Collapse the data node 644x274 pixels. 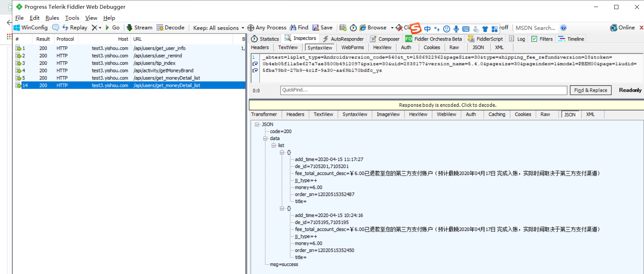(265, 138)
